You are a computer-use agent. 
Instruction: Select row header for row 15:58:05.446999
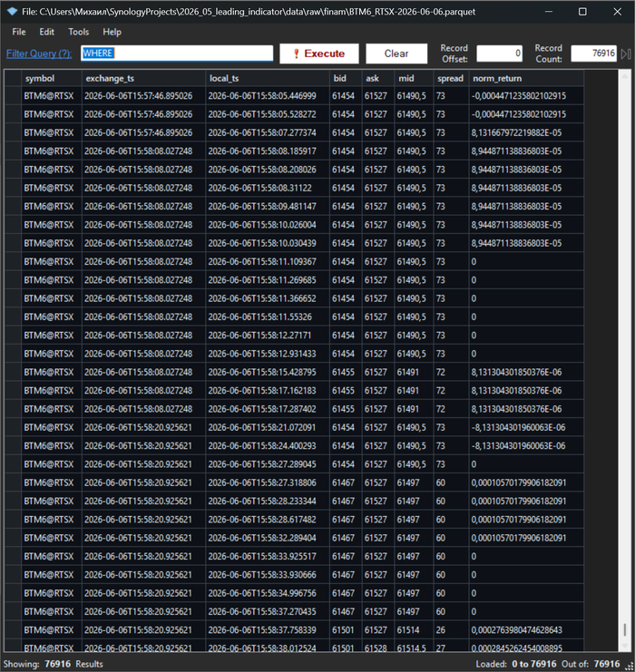pyautogui.click(x=13, y=96)
